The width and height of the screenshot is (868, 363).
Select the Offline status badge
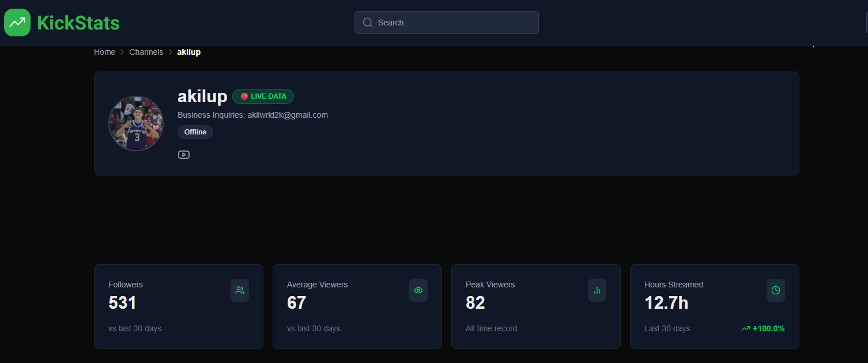(x=195, y=132)
